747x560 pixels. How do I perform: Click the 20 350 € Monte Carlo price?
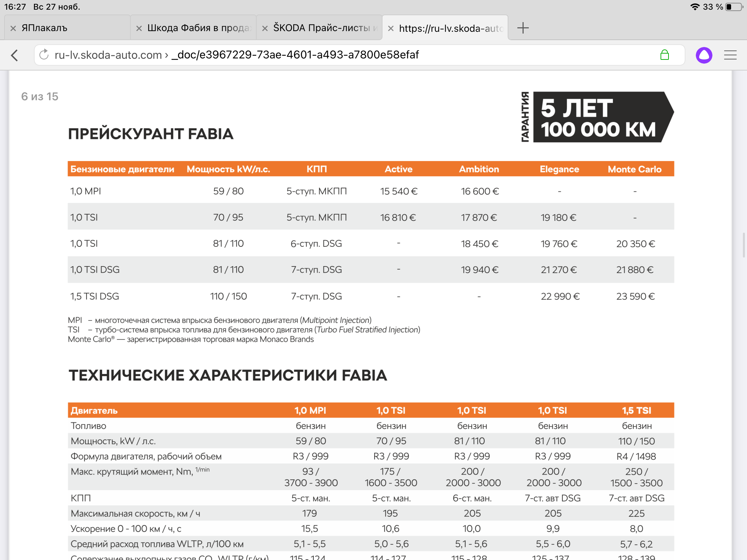[x=636, y=244]
